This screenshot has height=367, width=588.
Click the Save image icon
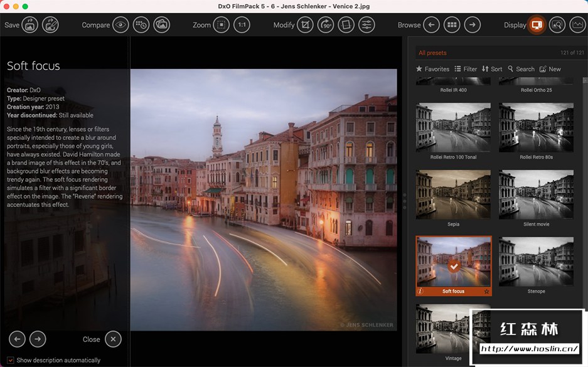tap(30, 25)
